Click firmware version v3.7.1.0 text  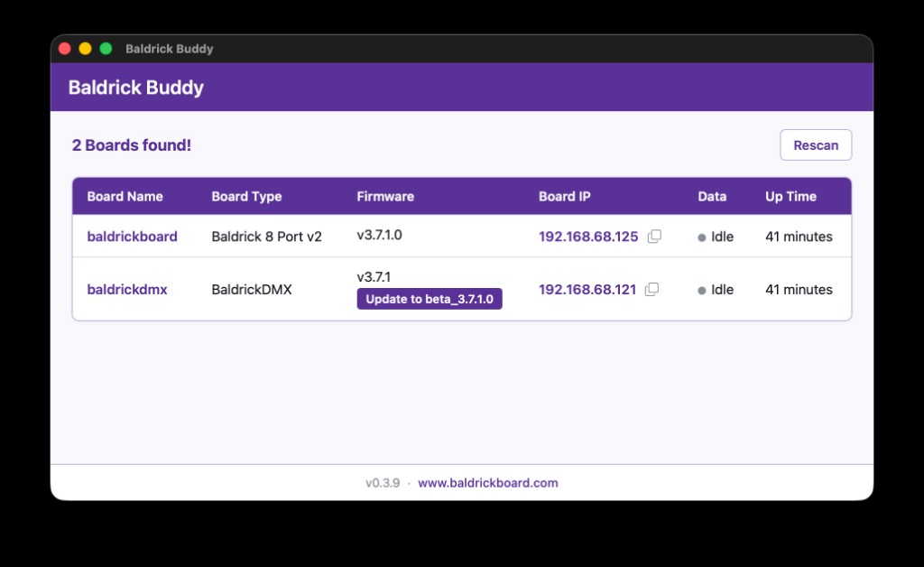pyautogui.click(x=380, y=235)
